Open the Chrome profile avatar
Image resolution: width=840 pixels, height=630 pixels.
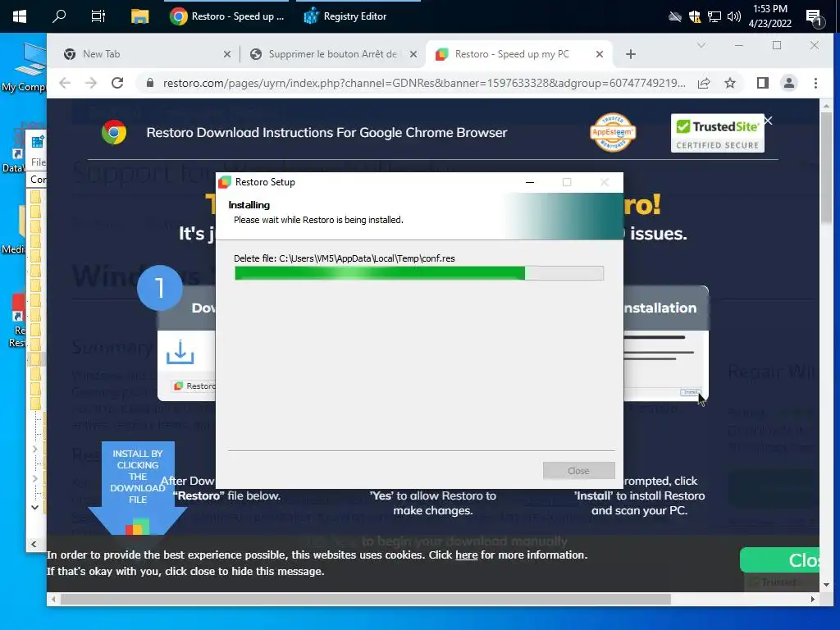click(789, 83)
